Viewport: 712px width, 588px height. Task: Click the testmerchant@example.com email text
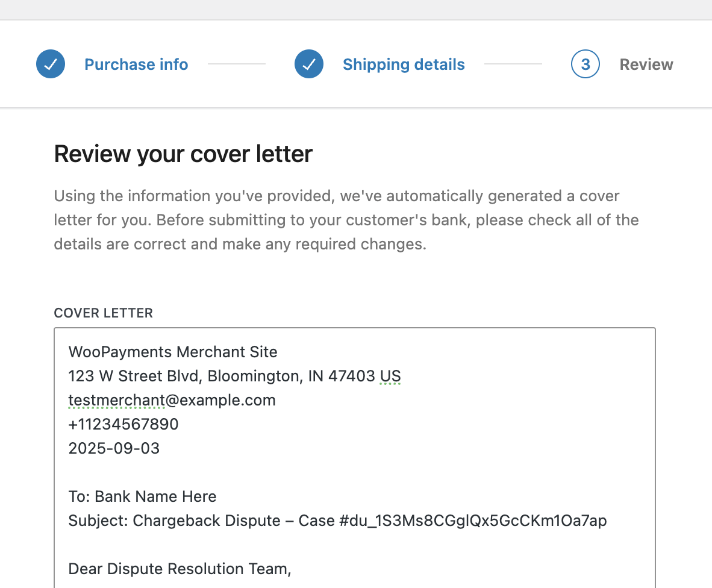pyautogui.click(x=172, y=400)
